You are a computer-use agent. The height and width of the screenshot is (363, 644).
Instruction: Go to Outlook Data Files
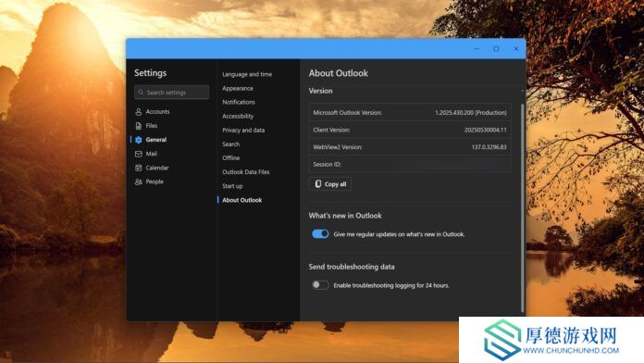click(245, 172)
